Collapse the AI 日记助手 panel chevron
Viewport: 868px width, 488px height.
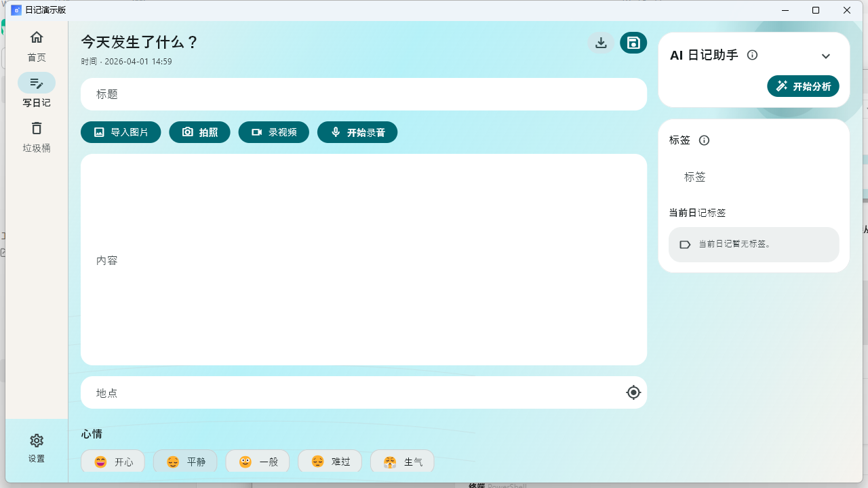[x=825, y=56]
